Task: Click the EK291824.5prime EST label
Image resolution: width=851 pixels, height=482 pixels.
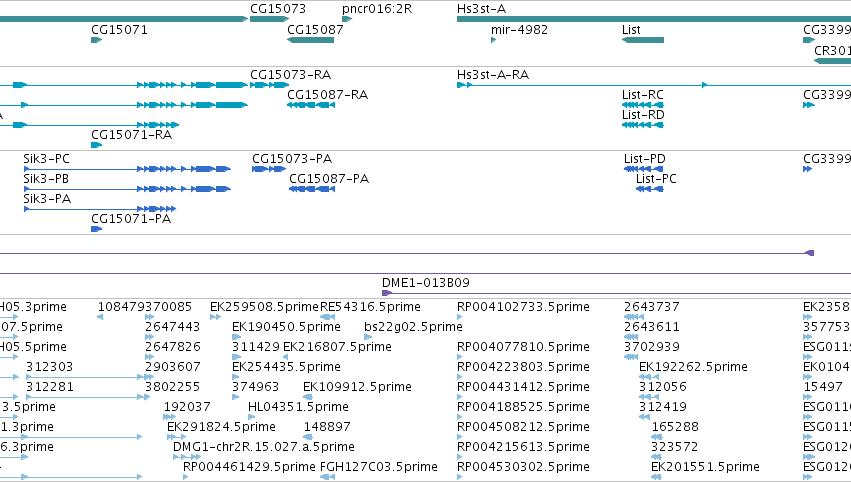Action: click(221, 427)
